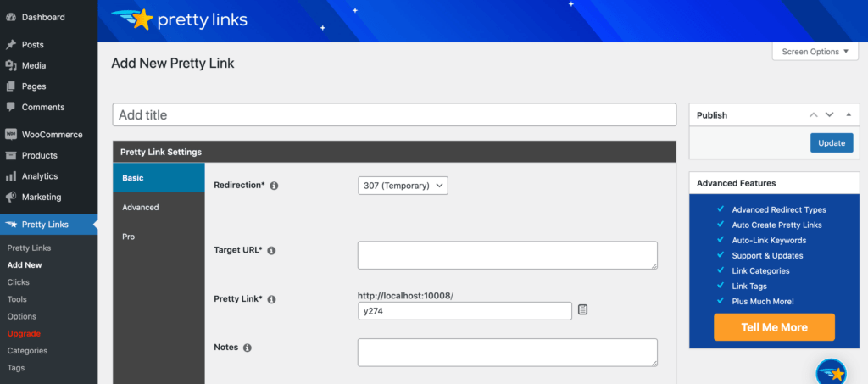Open the Tools submenu link
The width and height of the screenshot is (868, 384).
point(17,299)
